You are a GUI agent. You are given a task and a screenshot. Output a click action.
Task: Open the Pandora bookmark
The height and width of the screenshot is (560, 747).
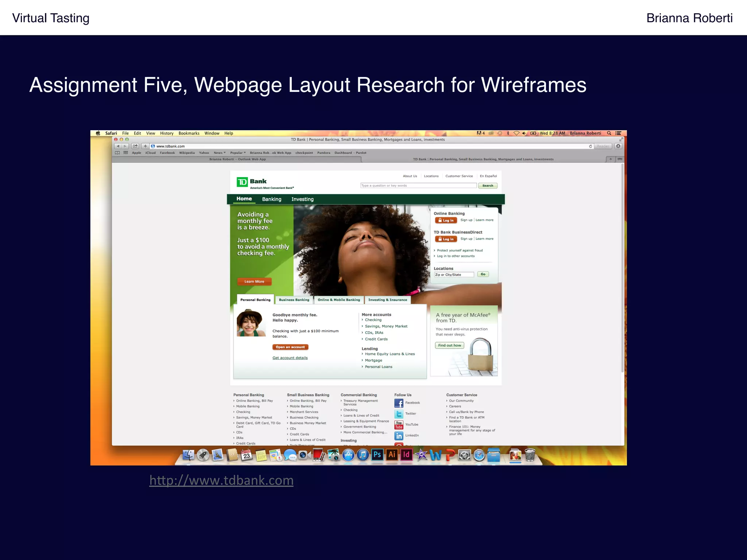pos(324,153)
